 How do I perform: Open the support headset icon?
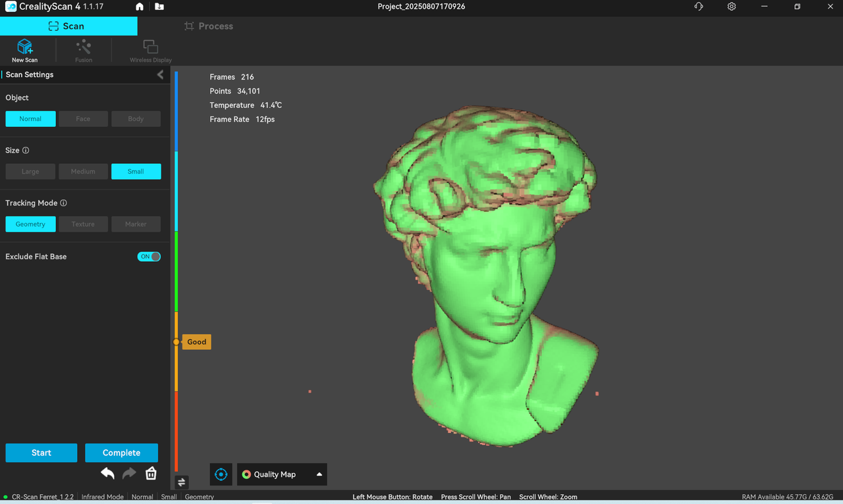[699, 7]
